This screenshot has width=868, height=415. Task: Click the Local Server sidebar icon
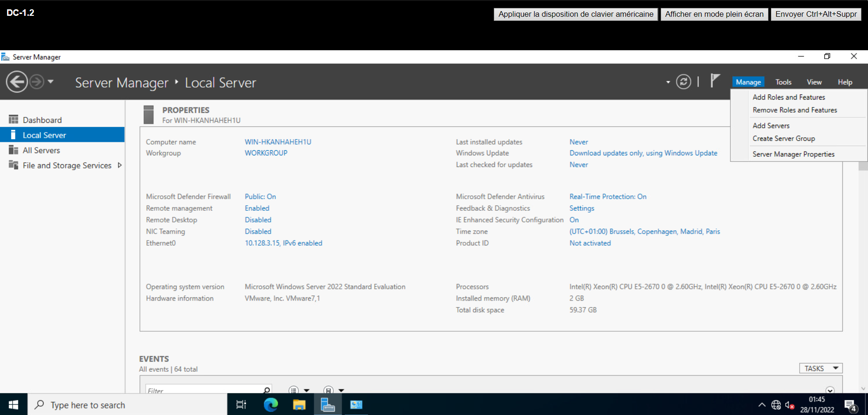click(13, 135)
